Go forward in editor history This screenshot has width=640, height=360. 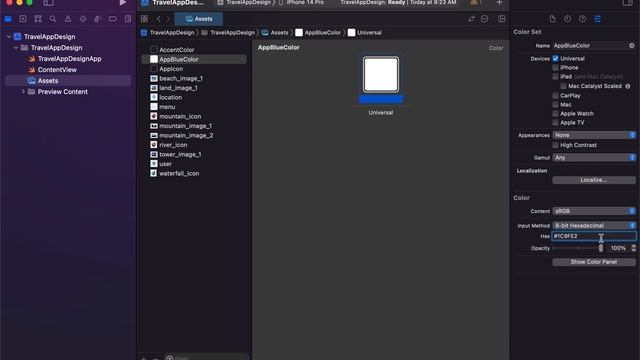click(167, 19)
